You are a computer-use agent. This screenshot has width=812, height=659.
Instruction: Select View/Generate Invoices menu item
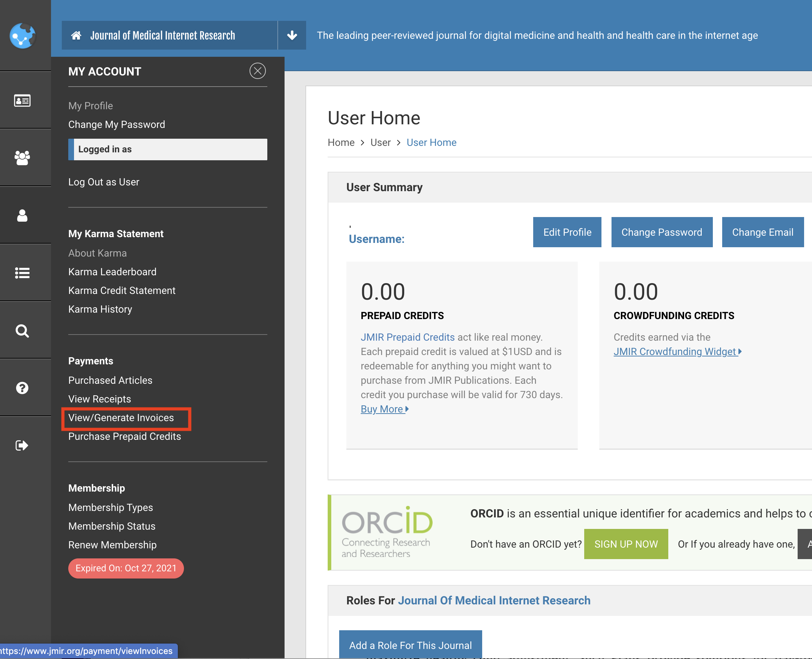click(121, 418)
